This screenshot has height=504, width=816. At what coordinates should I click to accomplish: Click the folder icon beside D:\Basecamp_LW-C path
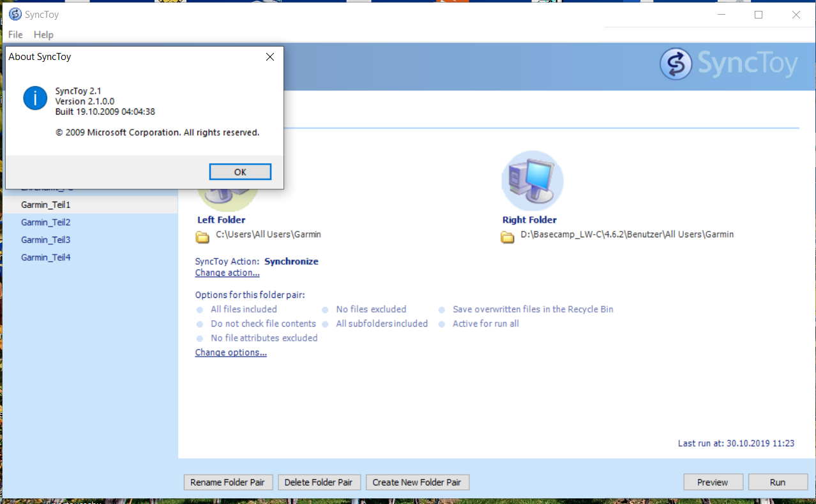pyautogui.click(x=508, y=237)
